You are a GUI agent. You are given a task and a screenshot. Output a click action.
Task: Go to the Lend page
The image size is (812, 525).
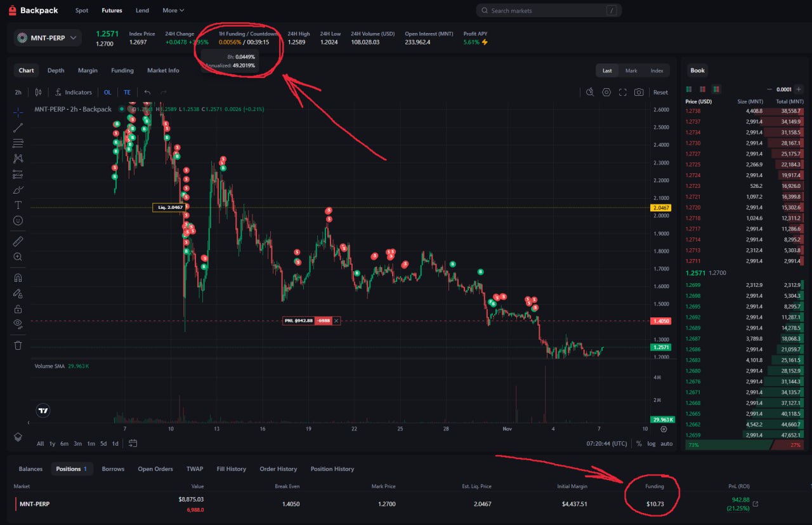tap(142, 10)
